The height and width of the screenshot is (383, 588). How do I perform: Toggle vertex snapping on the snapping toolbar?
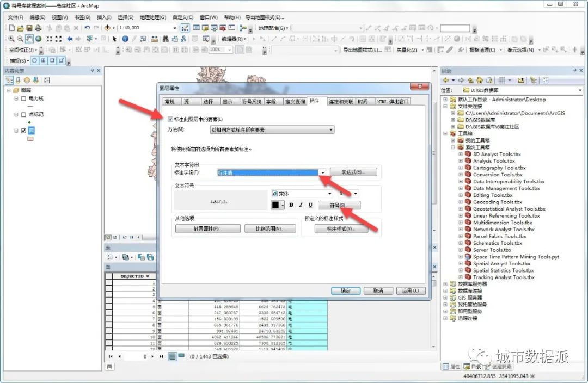(52, 60)
